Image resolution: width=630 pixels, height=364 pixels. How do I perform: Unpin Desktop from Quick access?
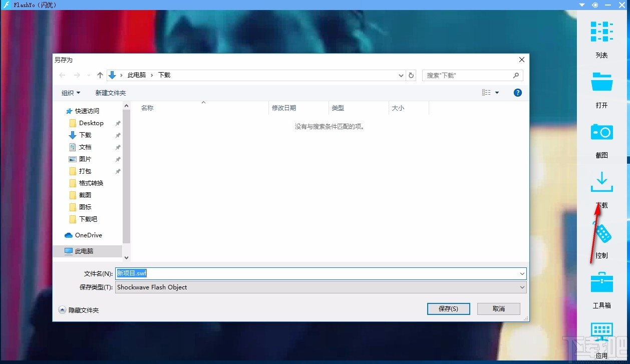pos(118,123)
